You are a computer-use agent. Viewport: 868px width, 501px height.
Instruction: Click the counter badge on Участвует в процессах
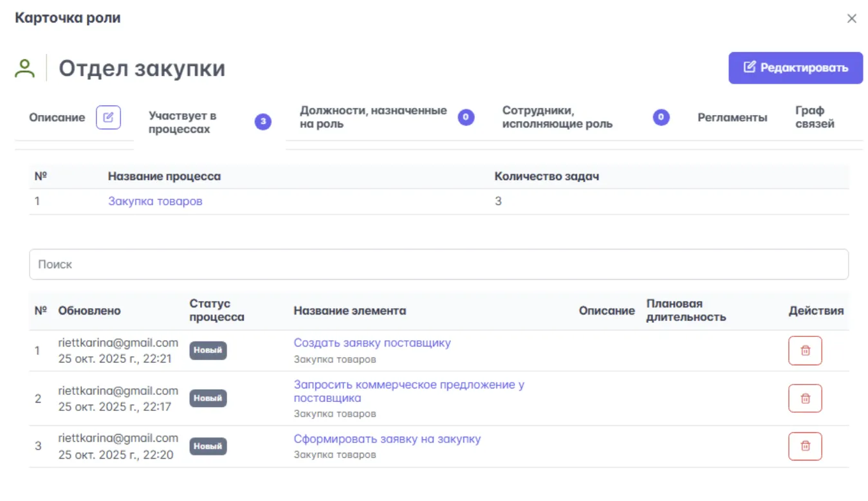262,122
